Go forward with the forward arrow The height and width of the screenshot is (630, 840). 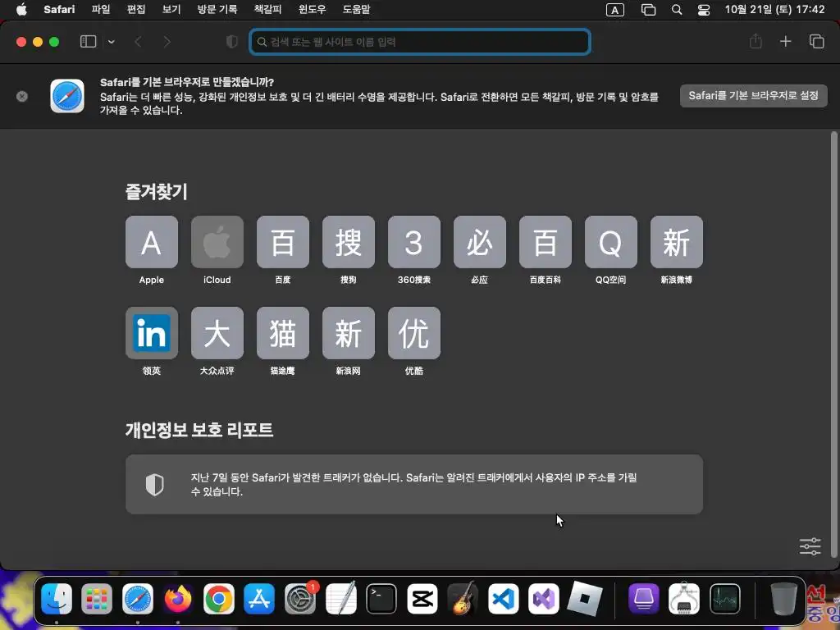coord(167,42)
